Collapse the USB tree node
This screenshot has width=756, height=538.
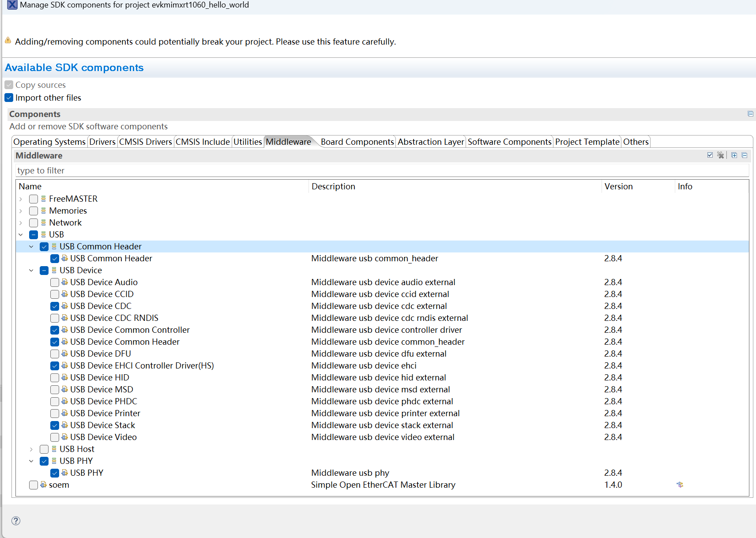(21, 234)
